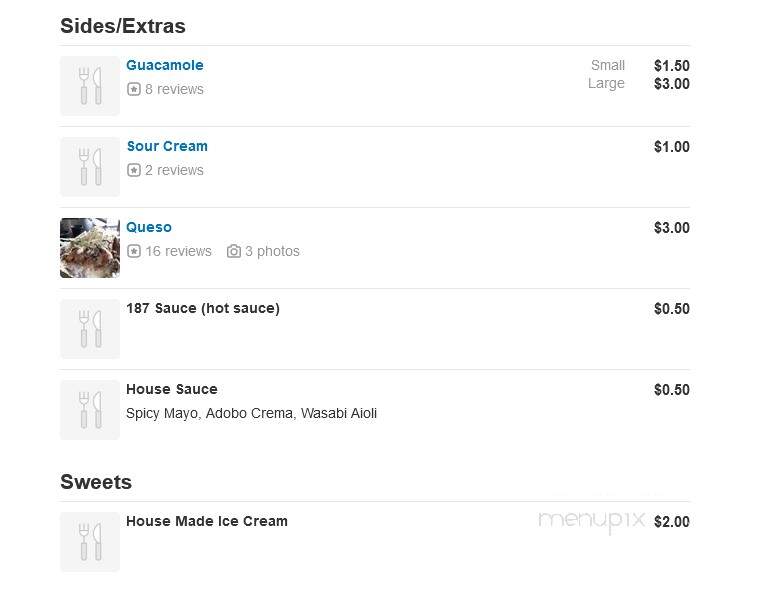View the 8 reviews for Guacamole

coord(174,89)
